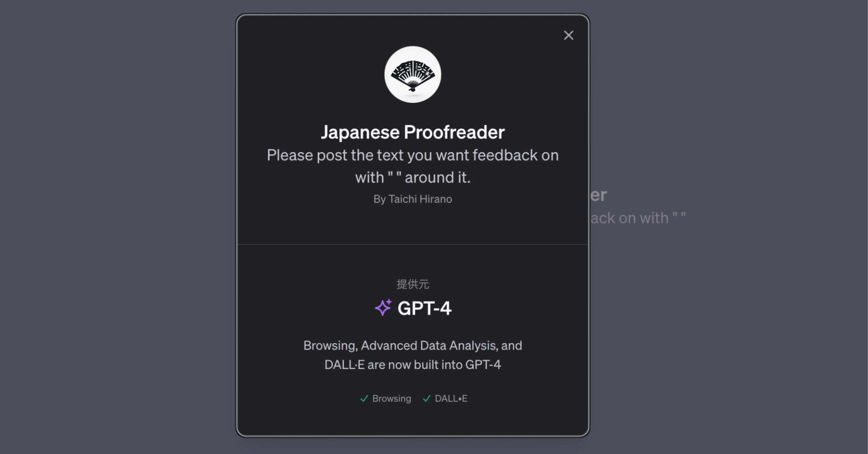868x454 pixels.
Task: Click the 提供元 label
Action: click(x=413, y=284)
